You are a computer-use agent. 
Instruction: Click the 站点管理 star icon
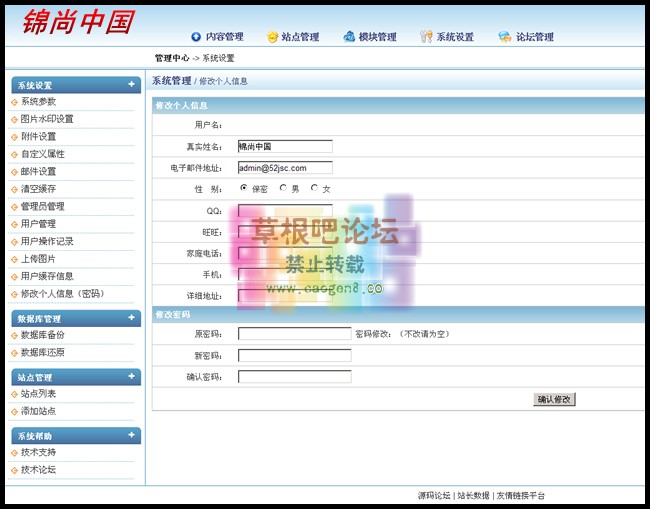point(272,37)
